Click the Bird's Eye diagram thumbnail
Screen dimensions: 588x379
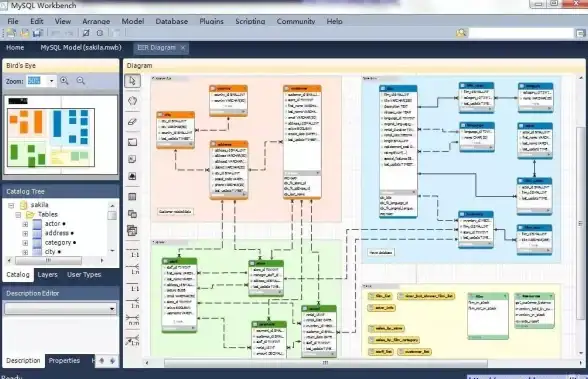[61, 135]
